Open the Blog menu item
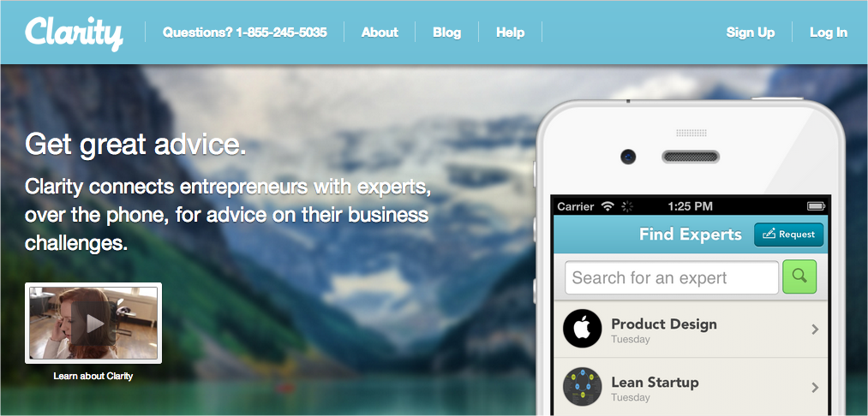The image size is (868, 416). [x=446, y=32]
